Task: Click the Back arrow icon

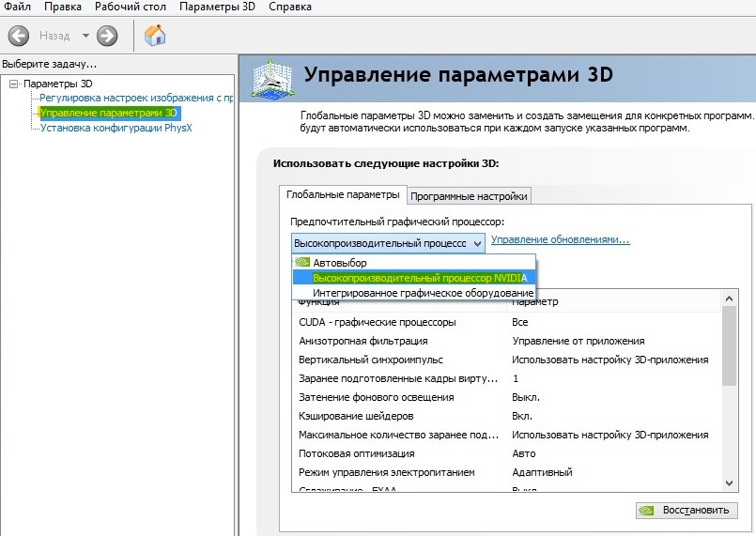Action: [x=19, y=36]
